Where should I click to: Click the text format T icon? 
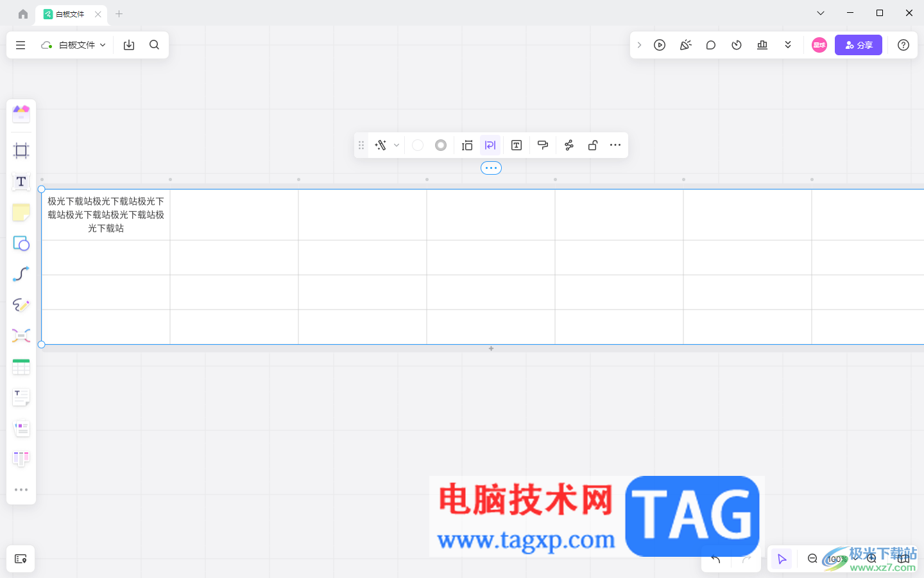(x=517, y=145)
